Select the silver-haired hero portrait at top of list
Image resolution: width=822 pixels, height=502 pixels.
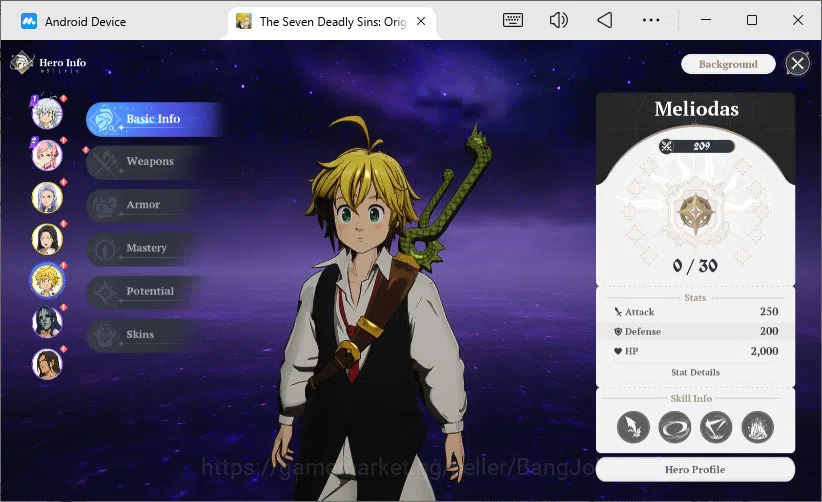pyautogui.click(x=47, y=113)
